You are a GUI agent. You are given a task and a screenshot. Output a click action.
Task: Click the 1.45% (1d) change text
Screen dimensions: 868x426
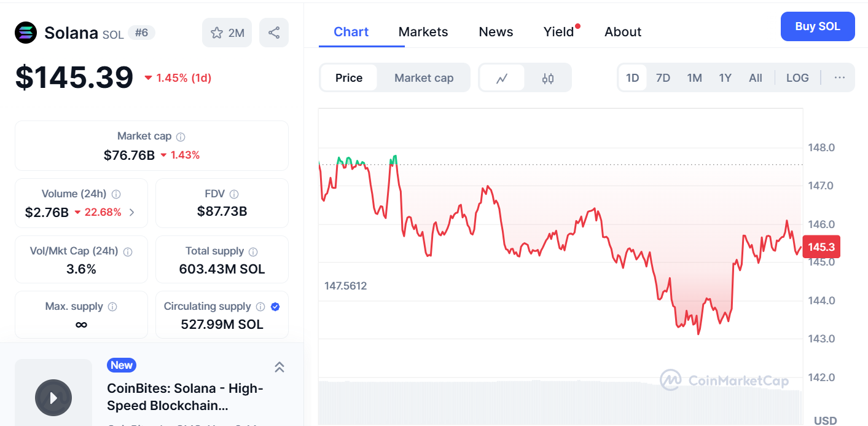click(184, 78)
